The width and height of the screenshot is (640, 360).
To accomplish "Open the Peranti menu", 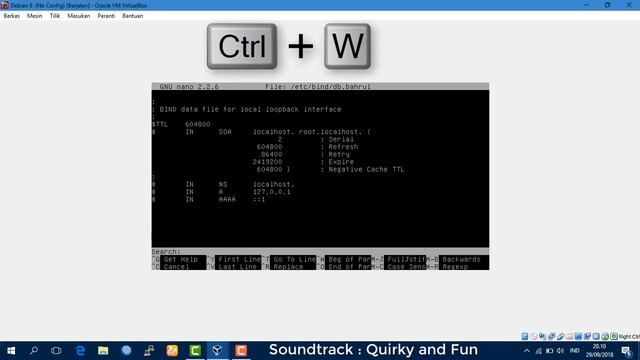I will [x=106, y=16].
